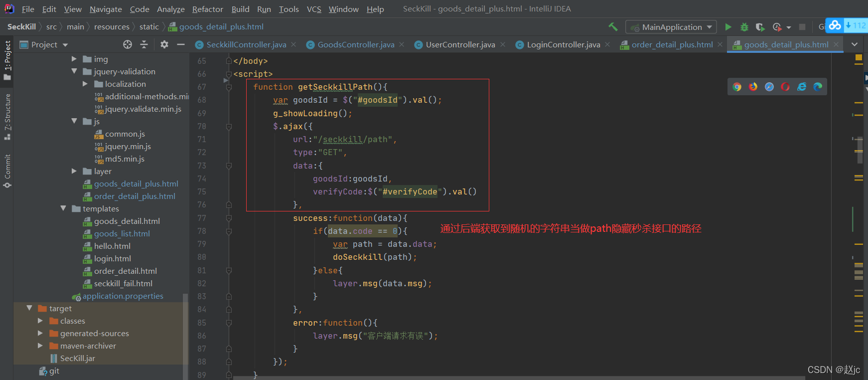Expand the classes folder
Image resolution: width=868 pixels, height=380 pixels.
pyautogui.click(x=40, y=321)
